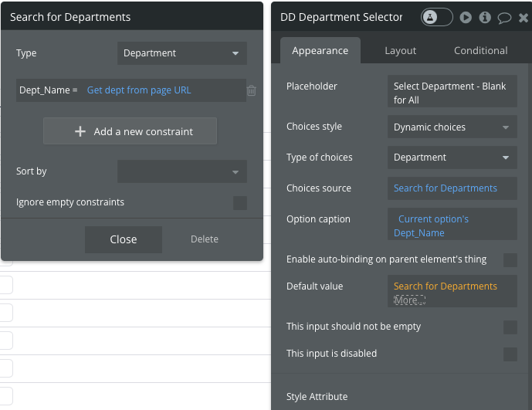Open the Type dropdown showing Department
The height and width of the screenshot is (410, 532).
pos(182,53)
